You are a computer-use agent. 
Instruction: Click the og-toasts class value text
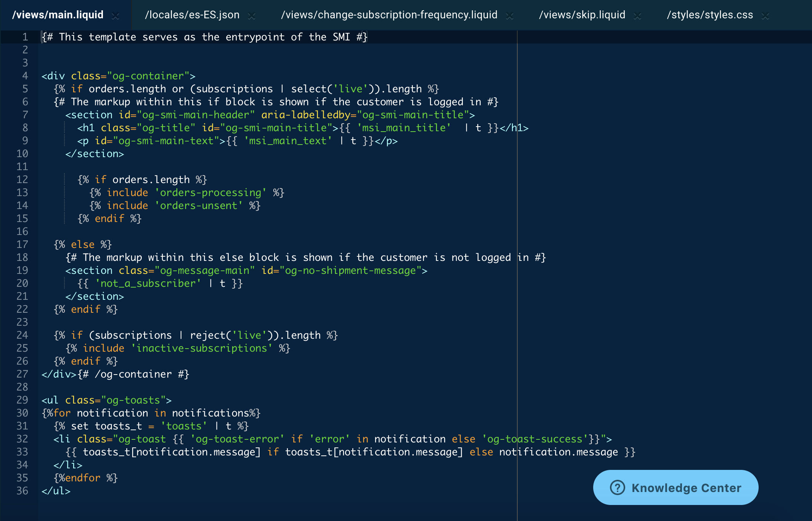tap(133, 400)
